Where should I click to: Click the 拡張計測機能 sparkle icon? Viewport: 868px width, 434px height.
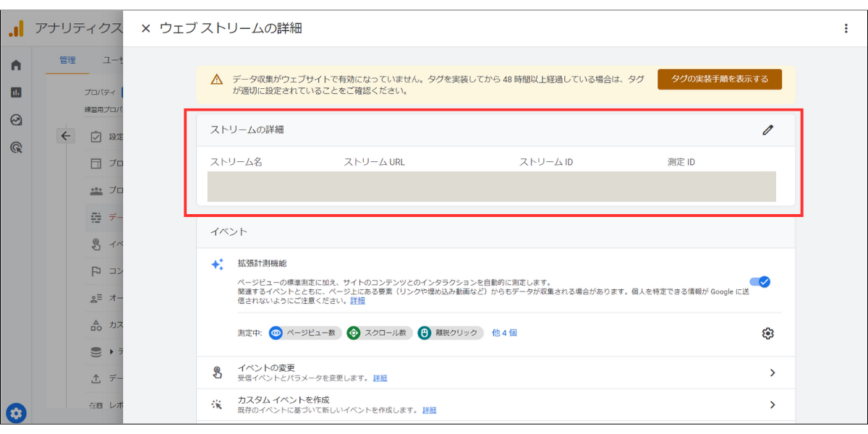[x=216, y=265]
